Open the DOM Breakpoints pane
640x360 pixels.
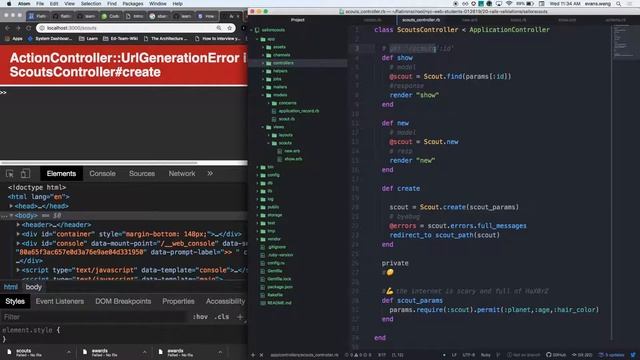(x=123, y=301)
